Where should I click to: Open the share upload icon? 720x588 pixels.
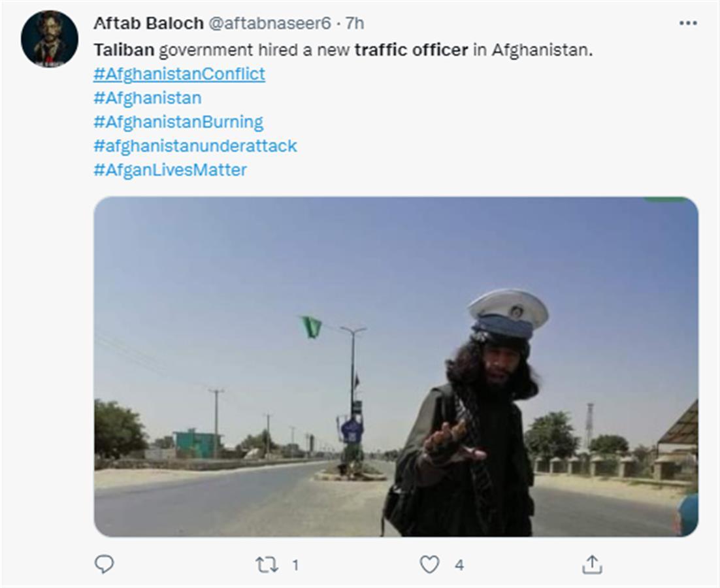[x=592, y=564]
